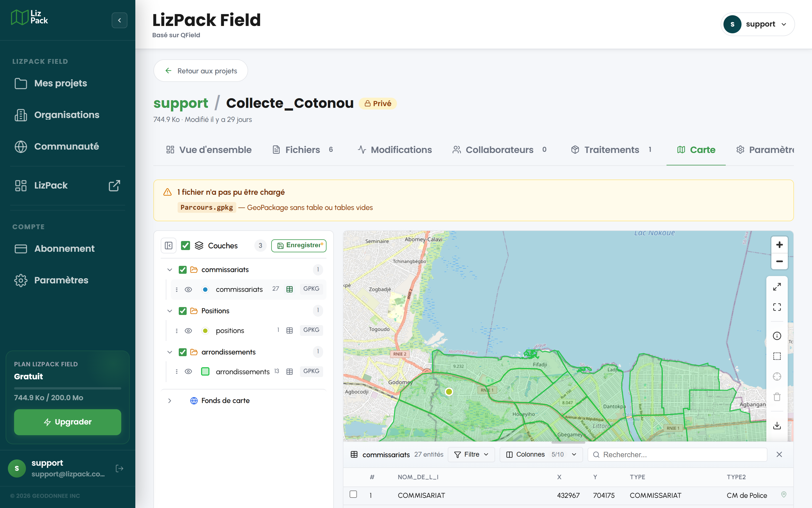Collapse the left sidebar
812x508 pixels.
[x=120, y=21]
